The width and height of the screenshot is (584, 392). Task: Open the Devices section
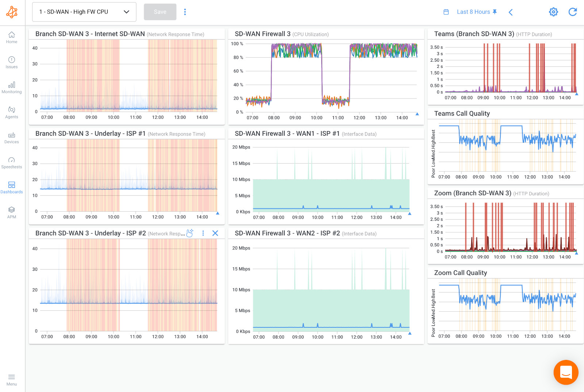click(12, 138)
